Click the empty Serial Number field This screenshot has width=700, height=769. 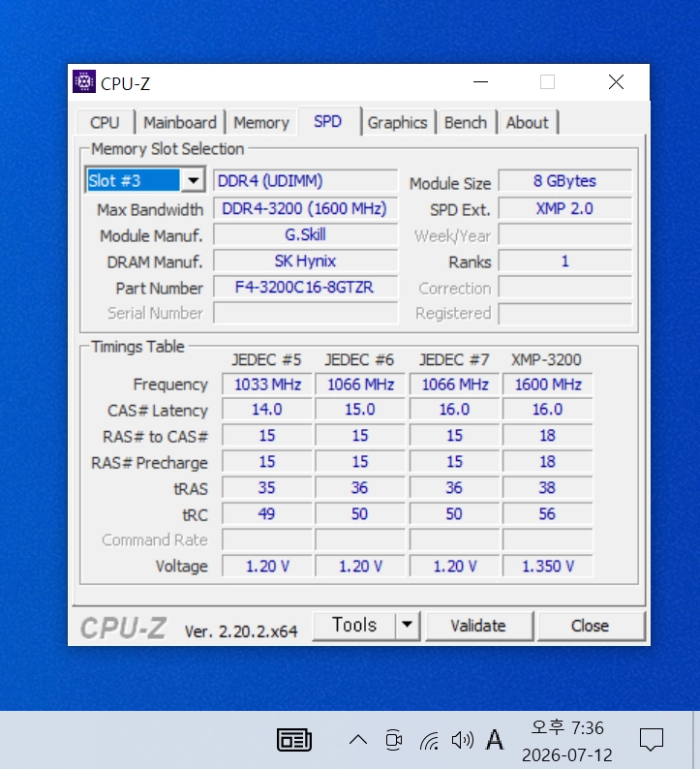point(305,313)
